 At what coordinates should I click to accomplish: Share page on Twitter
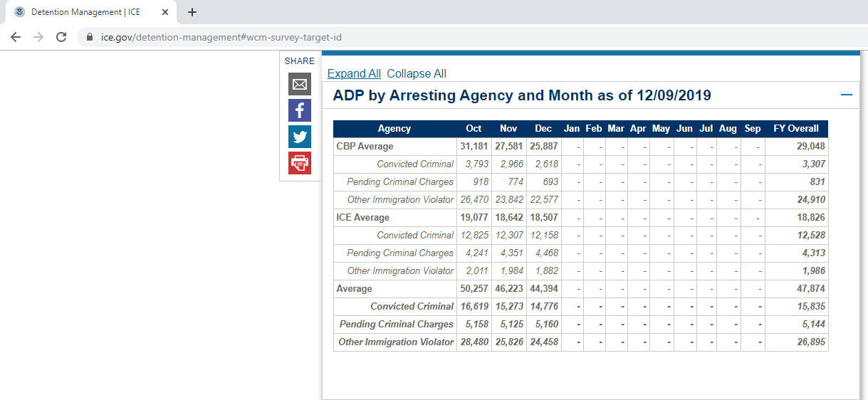[300, 137]
